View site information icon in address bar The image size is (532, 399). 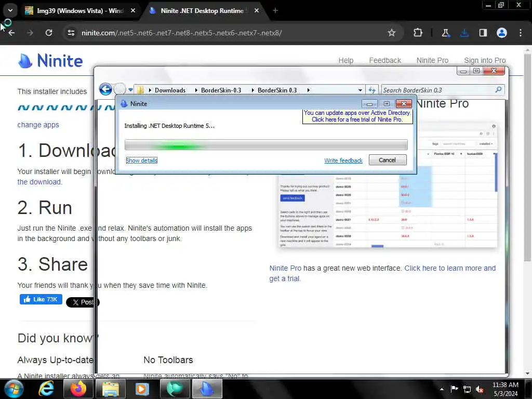click(x=71, y=33)
